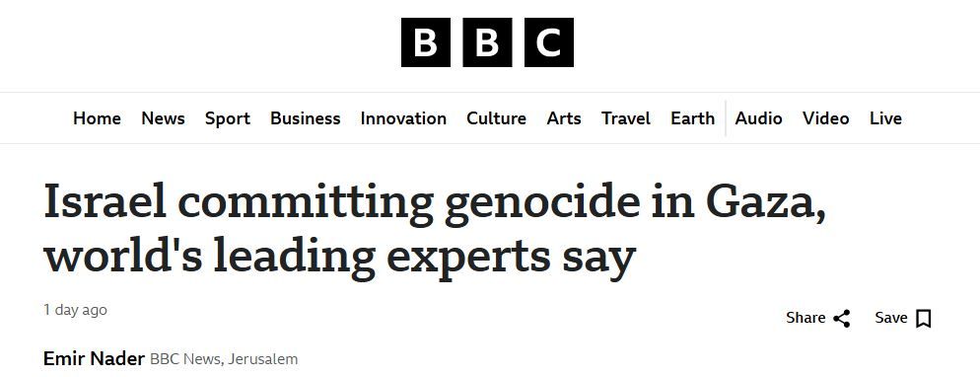Viewport: 980px width, 377px height.
Task: Click the Save button text
Action: pos(891,318)
